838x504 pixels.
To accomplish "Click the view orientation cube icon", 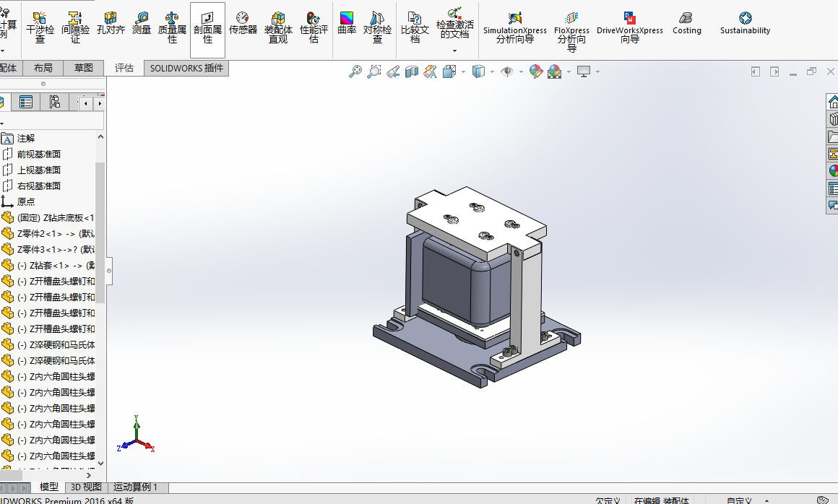I will pyautogui.click(x=449, y=71).
